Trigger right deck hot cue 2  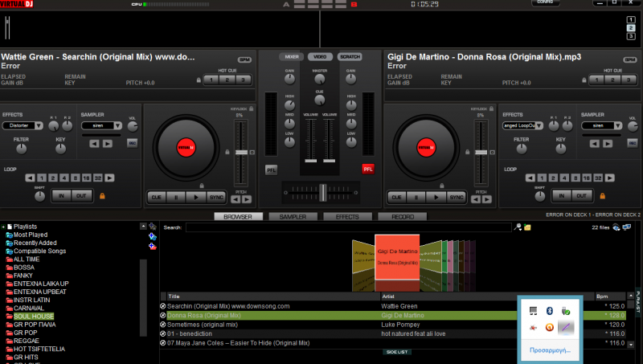click(x=612, y=80)
